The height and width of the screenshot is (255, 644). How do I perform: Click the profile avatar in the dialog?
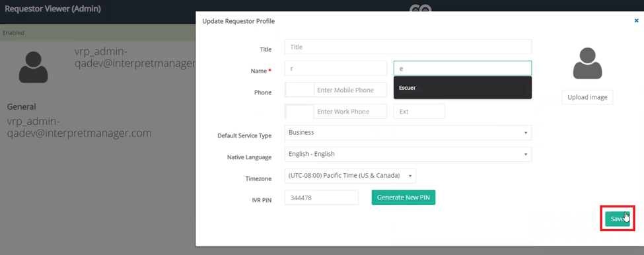(587, 63)
